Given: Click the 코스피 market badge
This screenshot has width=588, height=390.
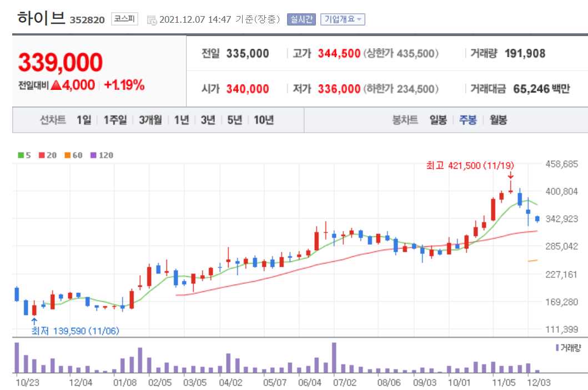Looking at the screenshot, I should click(x=124, y=19).
